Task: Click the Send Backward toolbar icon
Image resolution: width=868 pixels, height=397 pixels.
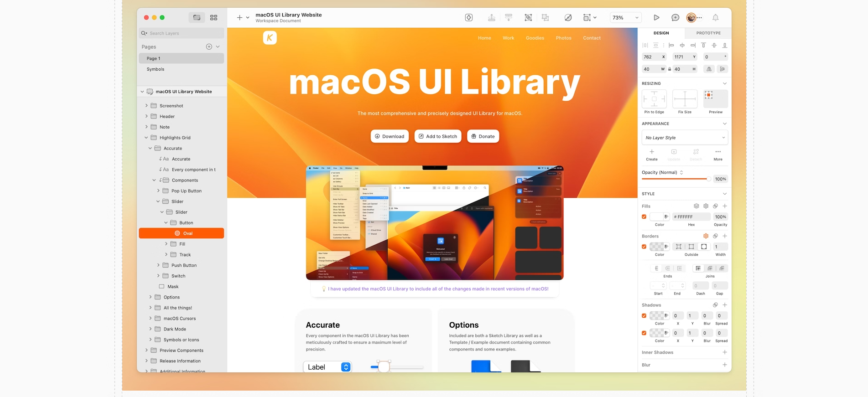Action: click(509, 17)
